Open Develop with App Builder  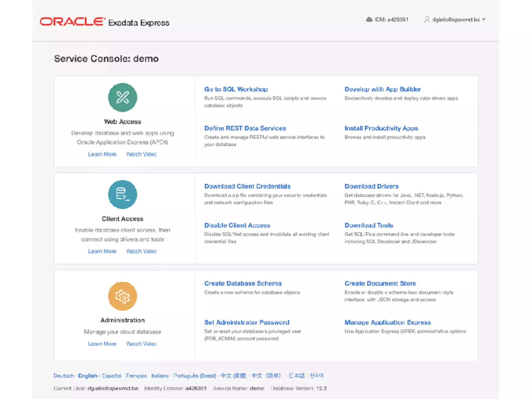[382, 89]
